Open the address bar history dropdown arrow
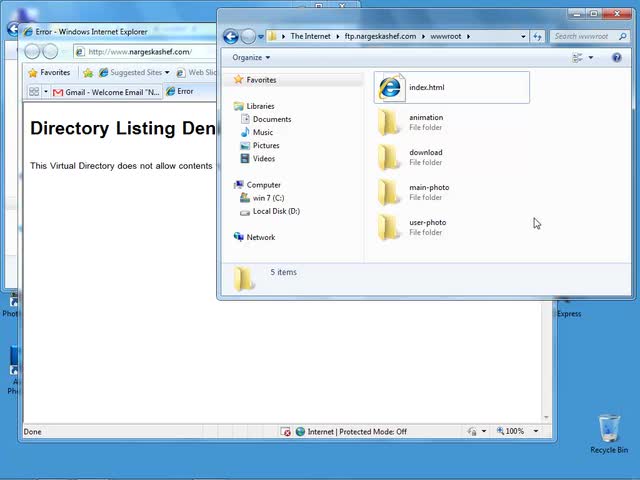 click(x=523, y=36)
